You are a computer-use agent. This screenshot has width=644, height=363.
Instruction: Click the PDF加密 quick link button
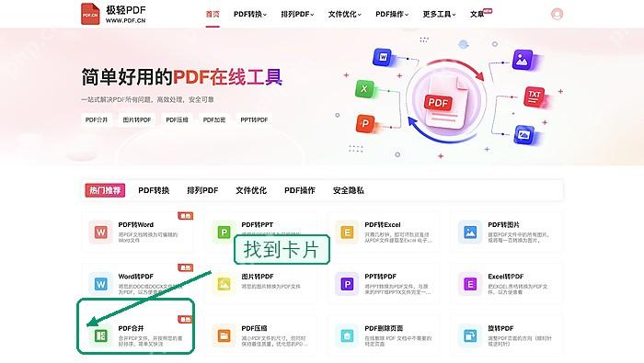[x=214, y=119]
